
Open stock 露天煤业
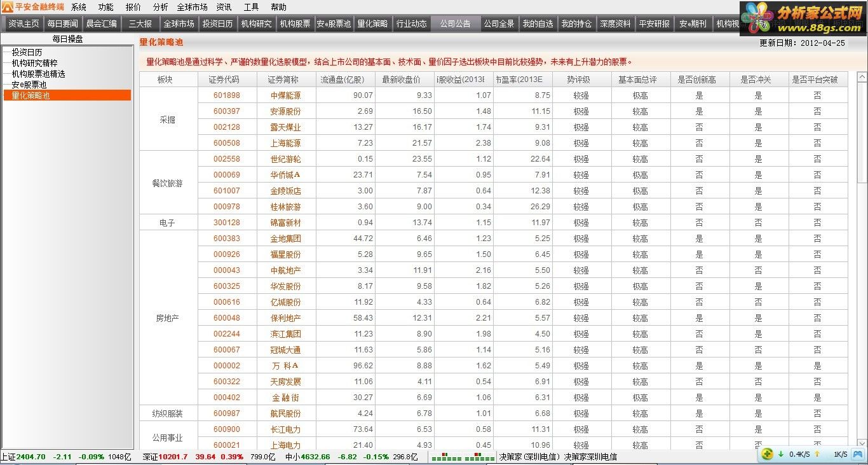coord(285,127)
